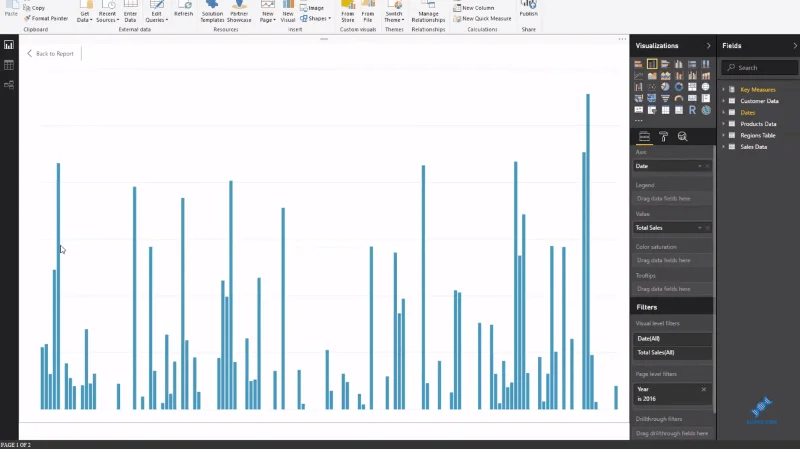
Task: Switch to Model relationships view in sidebar
Action: (9, 85)
